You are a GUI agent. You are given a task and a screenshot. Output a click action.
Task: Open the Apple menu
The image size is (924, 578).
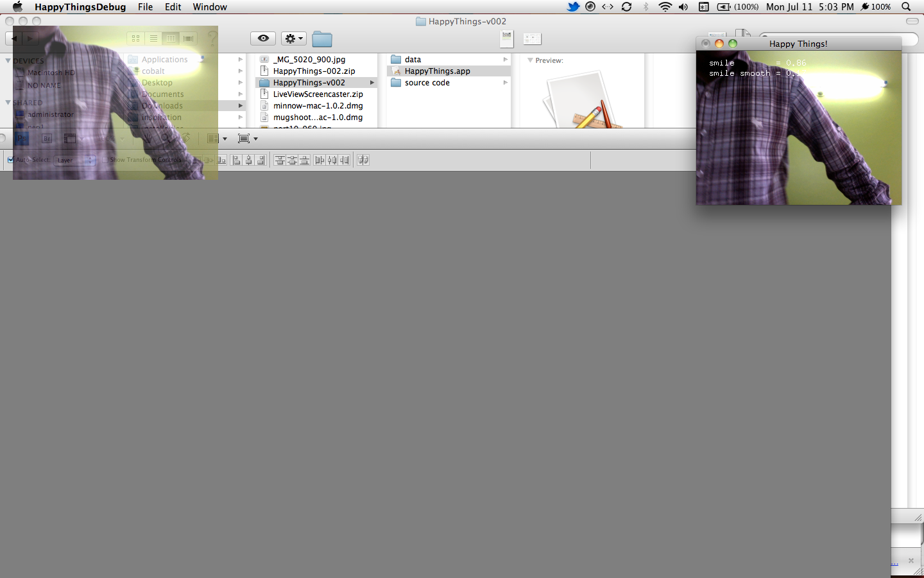(x=17, y=6)
